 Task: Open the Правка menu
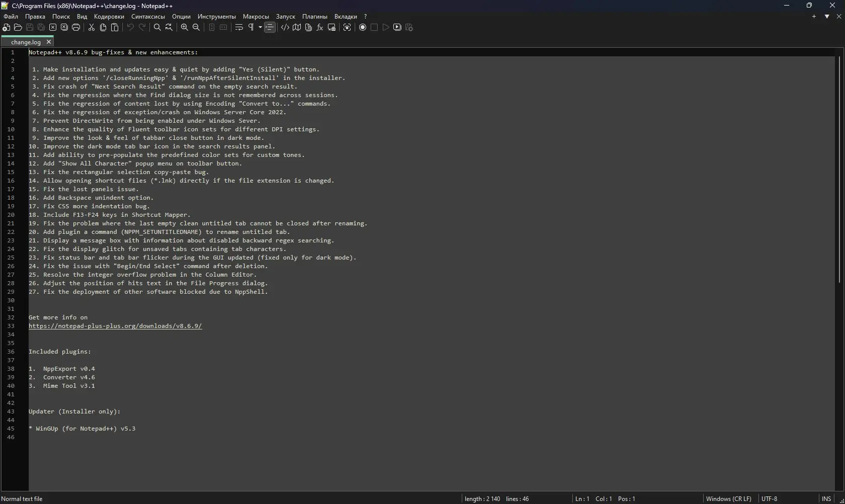tap(35, 17)
